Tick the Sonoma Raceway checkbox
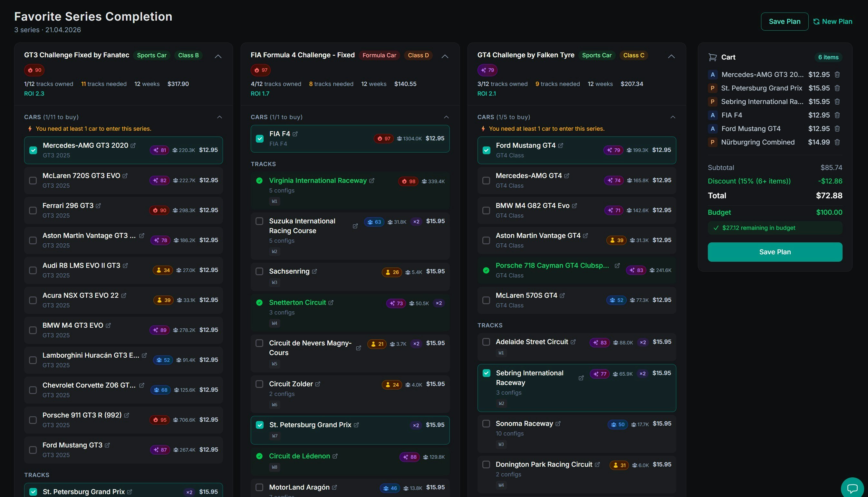The width and height of the screenshot is (868, 497). [486, 424]
